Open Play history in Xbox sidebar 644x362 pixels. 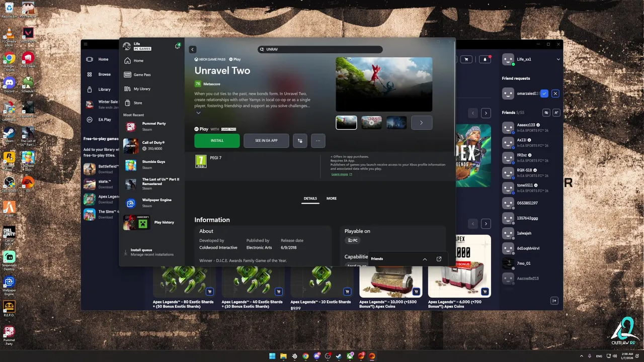point(151,222)
